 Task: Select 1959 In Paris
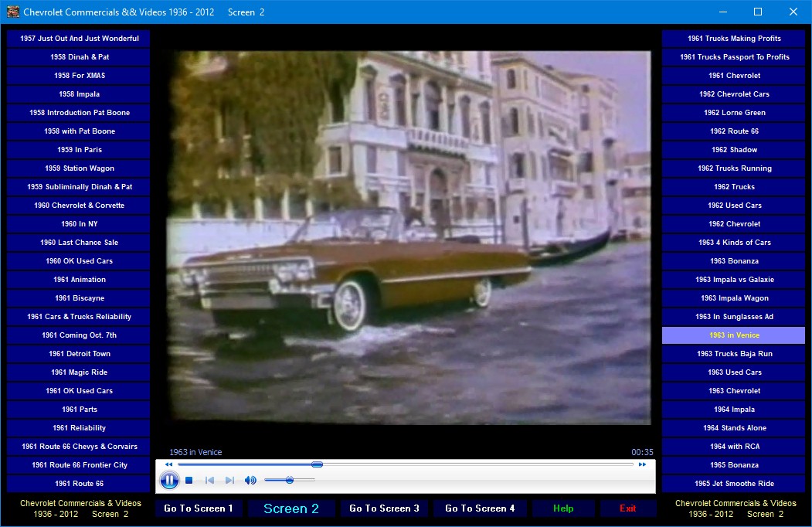point(80,150)
